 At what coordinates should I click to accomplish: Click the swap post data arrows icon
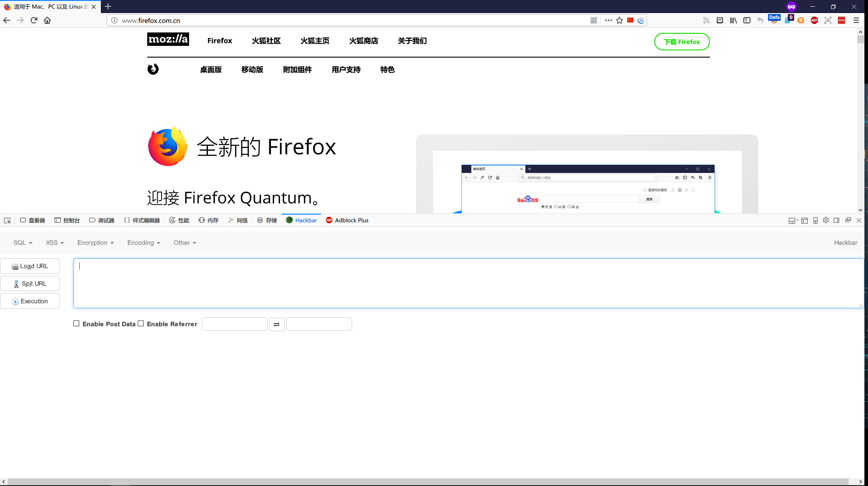[x=276, y=324]
